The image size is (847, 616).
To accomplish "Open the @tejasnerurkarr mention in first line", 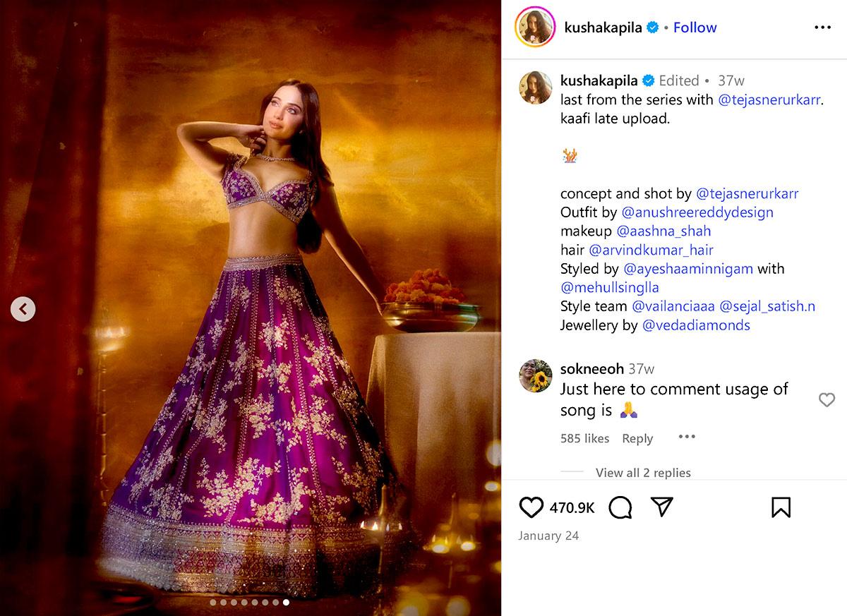I will [769, 99].
